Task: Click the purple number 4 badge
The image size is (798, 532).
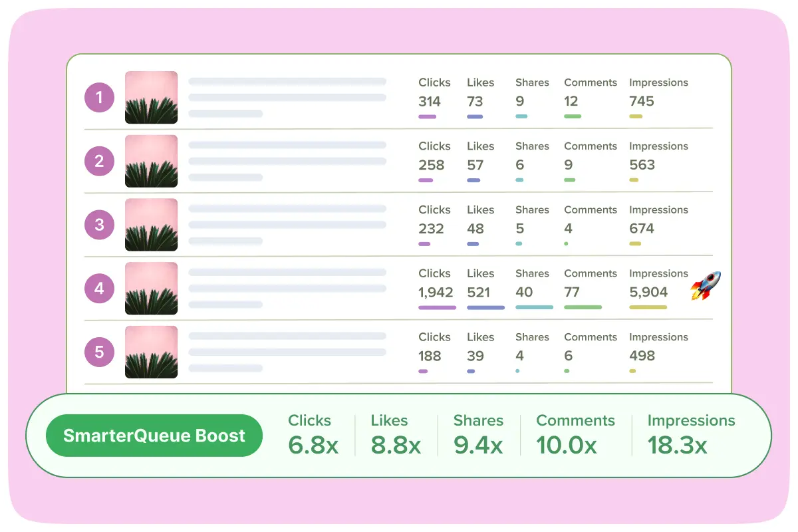Action: pyautogui.click(x=99, y=289)
